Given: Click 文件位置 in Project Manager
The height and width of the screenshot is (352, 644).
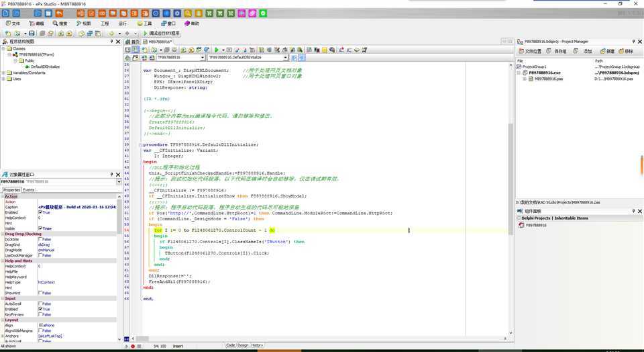Looking at the screenshot, I should [x=530, y=52].
